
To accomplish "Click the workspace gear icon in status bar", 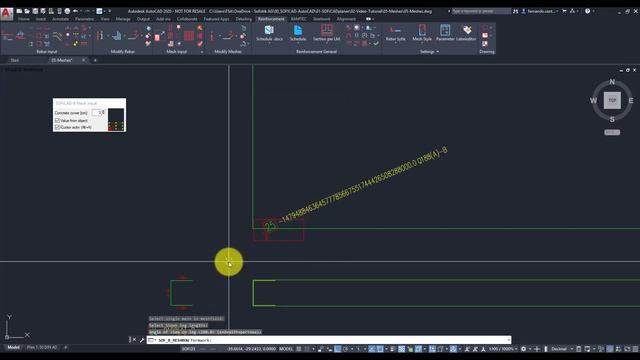I will (523, 349).
